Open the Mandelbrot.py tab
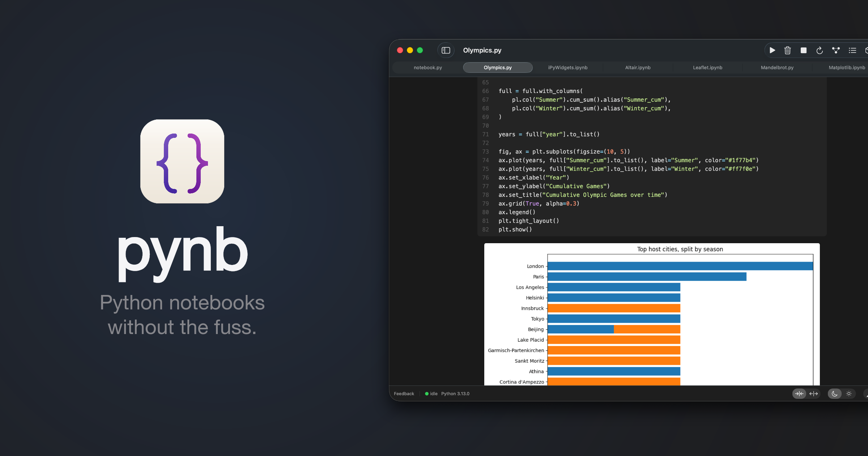Image resolution: width=868 pixels, height=456 pixels. (777, 67)
